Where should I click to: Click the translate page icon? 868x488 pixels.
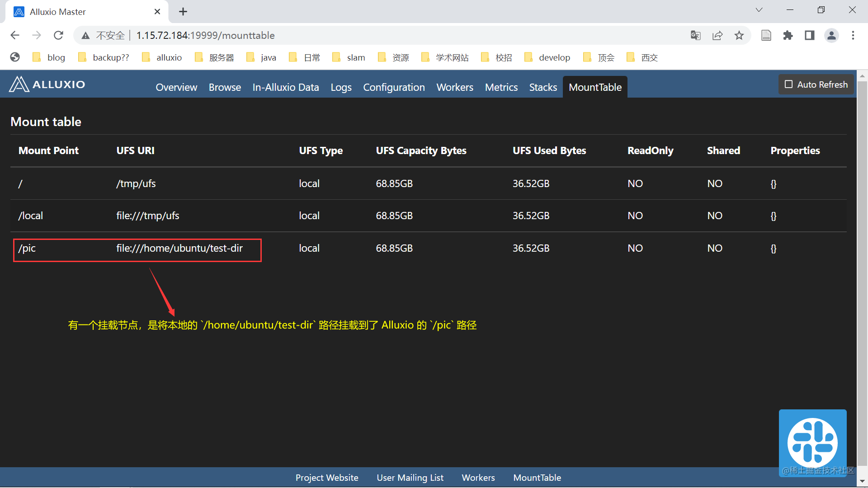tap(696, 35)
